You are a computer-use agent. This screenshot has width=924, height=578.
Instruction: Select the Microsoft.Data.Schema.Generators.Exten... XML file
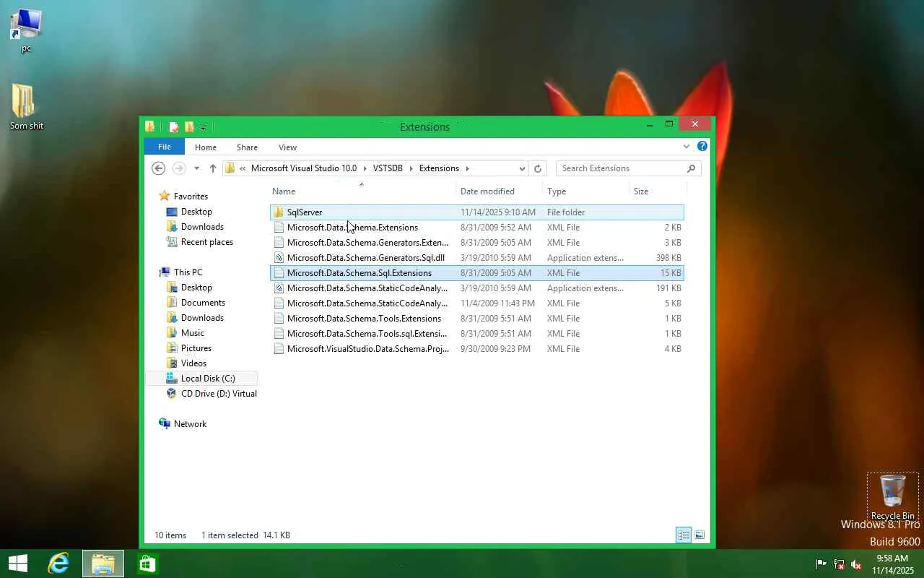coord(476,243)
